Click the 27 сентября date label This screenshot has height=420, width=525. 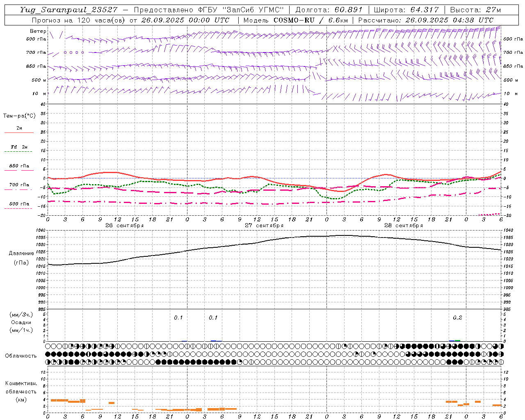[264, 226]
